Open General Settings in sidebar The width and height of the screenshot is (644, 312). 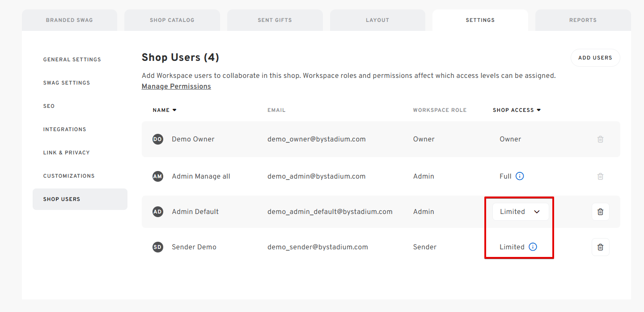tap(72, 60)
